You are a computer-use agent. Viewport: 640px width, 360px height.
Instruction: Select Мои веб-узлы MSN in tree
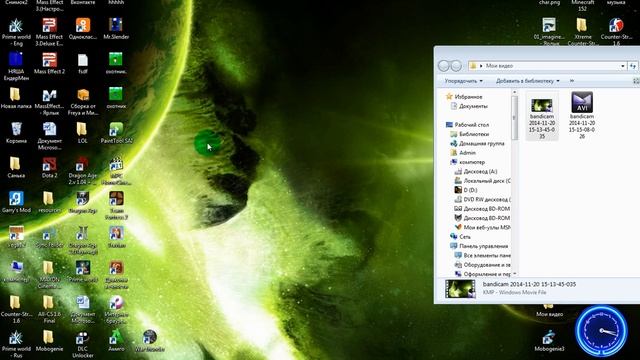[482, 227]
